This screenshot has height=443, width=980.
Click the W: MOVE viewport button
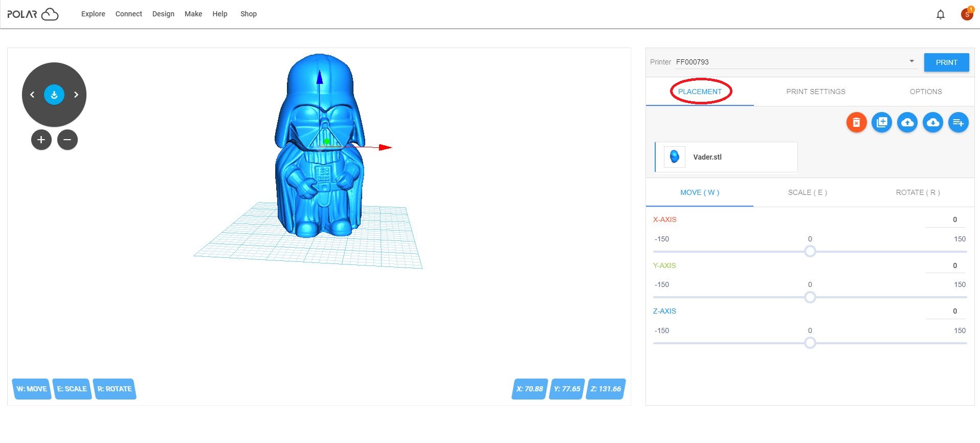[x=32, y=389]
